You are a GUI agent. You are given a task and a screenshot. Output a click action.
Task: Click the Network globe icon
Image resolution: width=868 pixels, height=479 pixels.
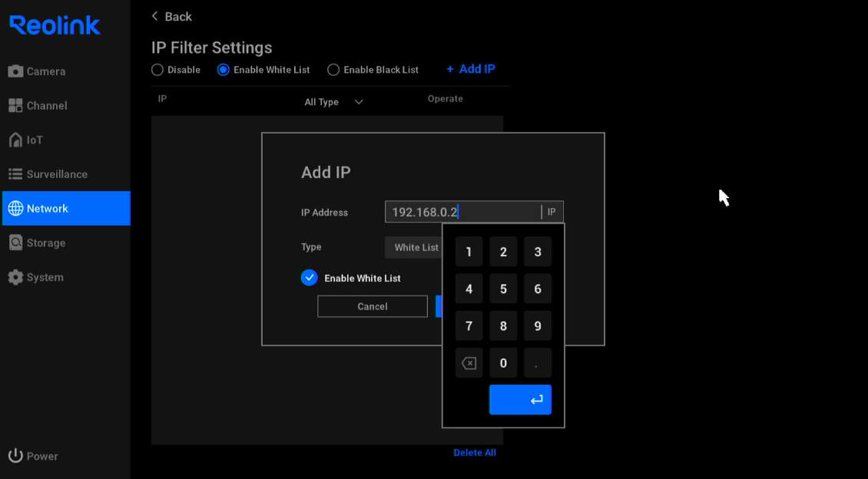pyautogui.click(x=15, y=209)
